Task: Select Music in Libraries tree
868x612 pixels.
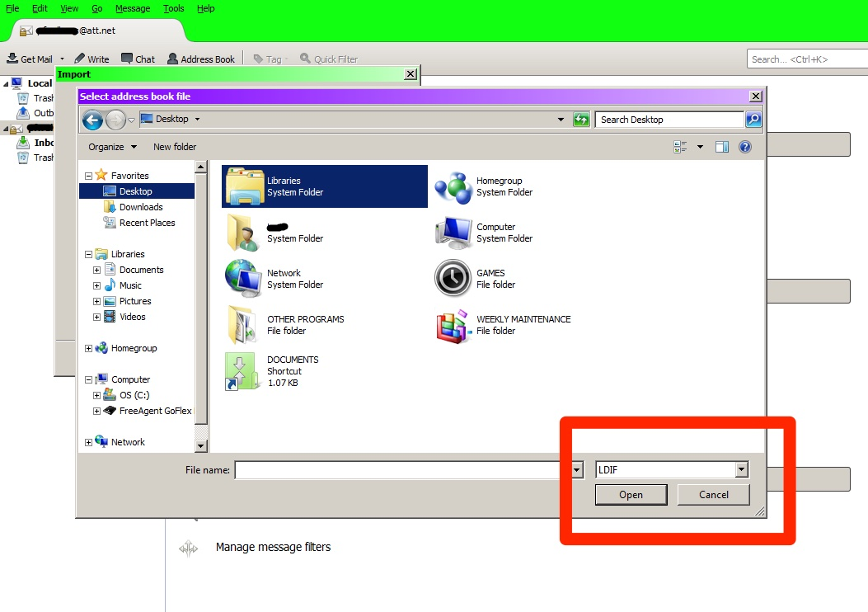Action: [122, 285]
